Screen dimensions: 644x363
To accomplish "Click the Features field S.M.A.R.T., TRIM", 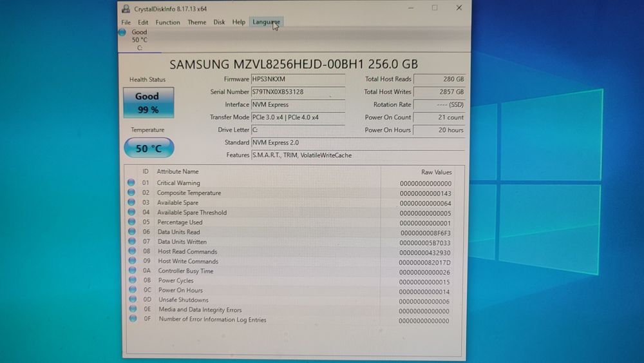I will (357, 155).
